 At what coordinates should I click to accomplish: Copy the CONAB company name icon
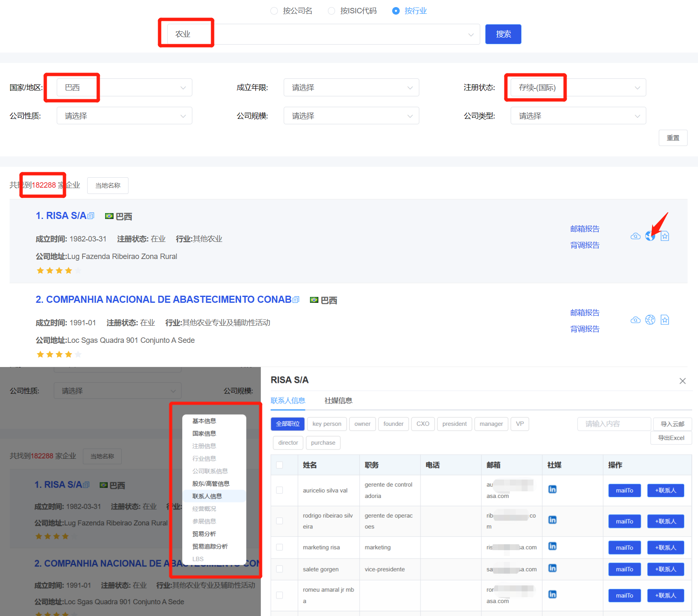click(296, 300)
